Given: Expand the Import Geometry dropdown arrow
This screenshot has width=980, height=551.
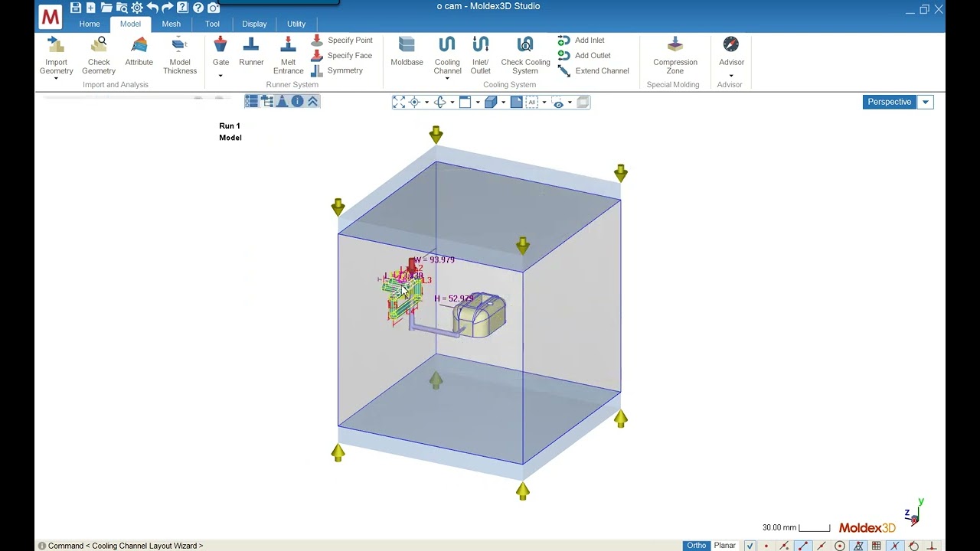Looking at the screenshot, I should pyautogui.click(x=56, y=78).
